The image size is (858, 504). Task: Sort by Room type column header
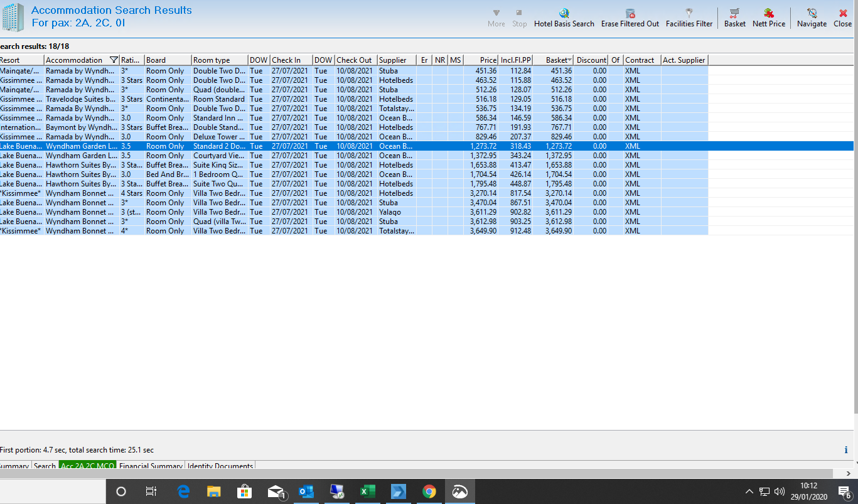point(220,60)
